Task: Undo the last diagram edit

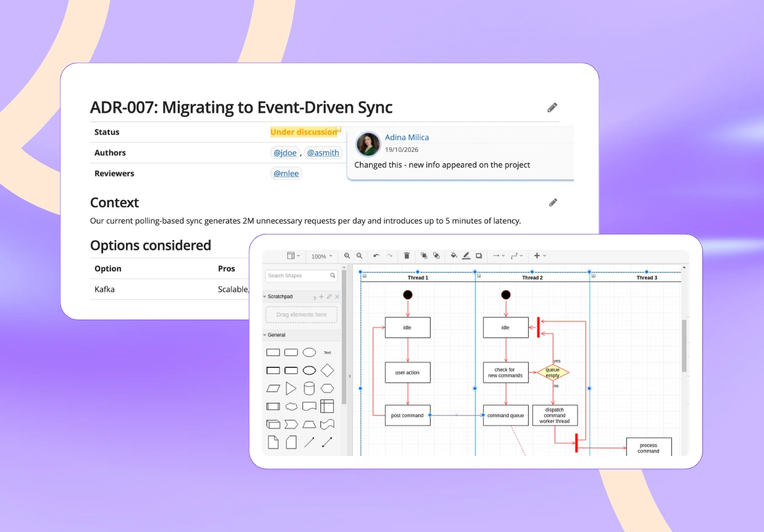Action: click(376, 256)
